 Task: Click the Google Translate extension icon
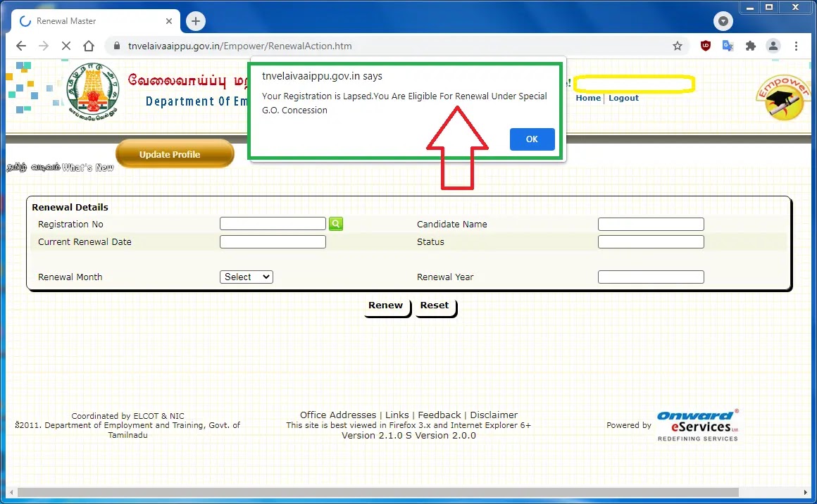coord(728,46)
